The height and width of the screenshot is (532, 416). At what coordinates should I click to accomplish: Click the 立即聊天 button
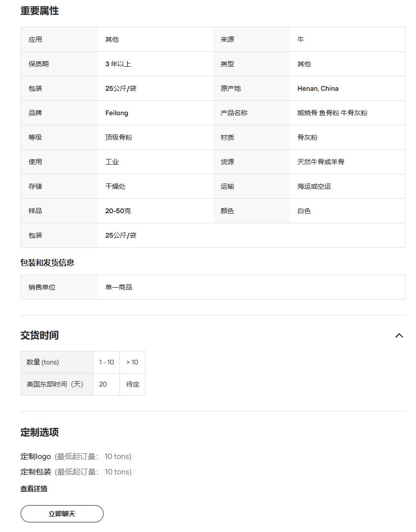click(62, 514)
